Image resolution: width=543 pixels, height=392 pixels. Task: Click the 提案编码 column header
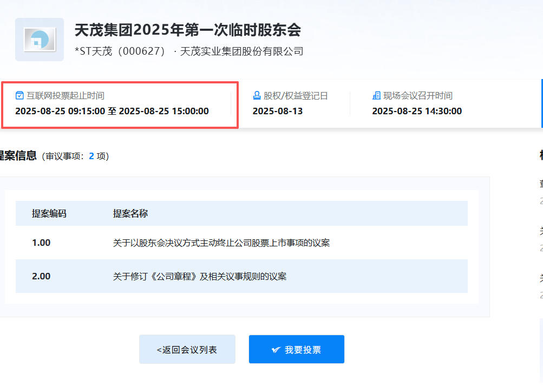[49, 213]
